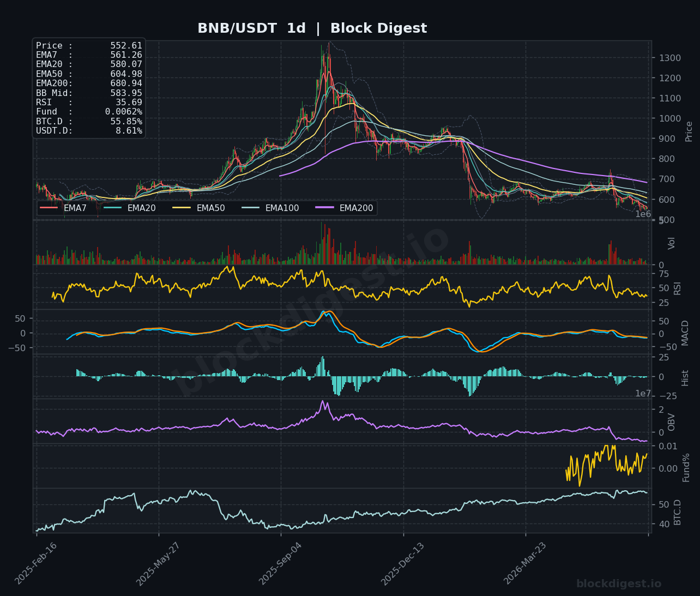Screen dimensions: 700x596
Task: Select the 'EMA50 : 604.98' stats line
Action: pyautogui.click(x=89, y=74)
